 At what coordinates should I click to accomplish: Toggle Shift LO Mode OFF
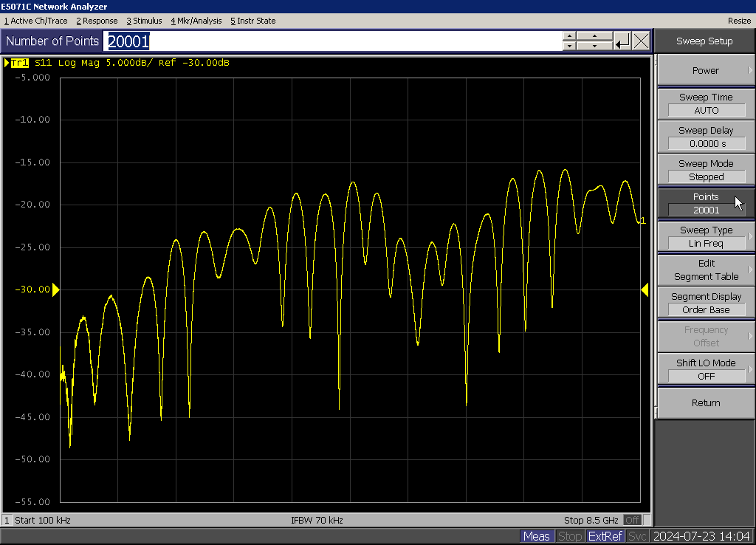706,369
